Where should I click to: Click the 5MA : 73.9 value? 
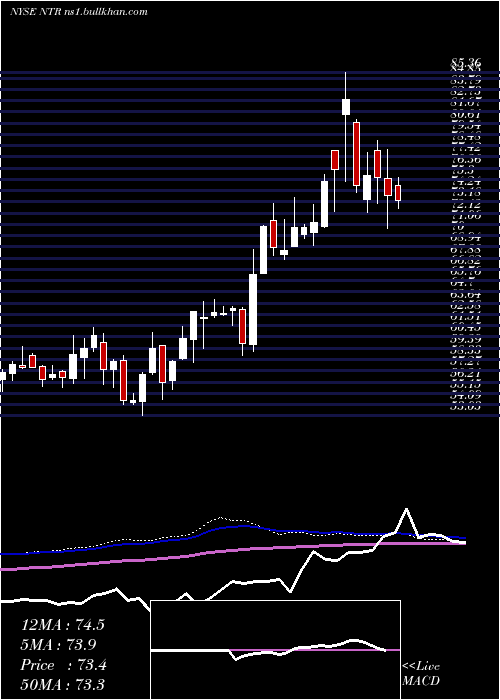pos(58,644)
